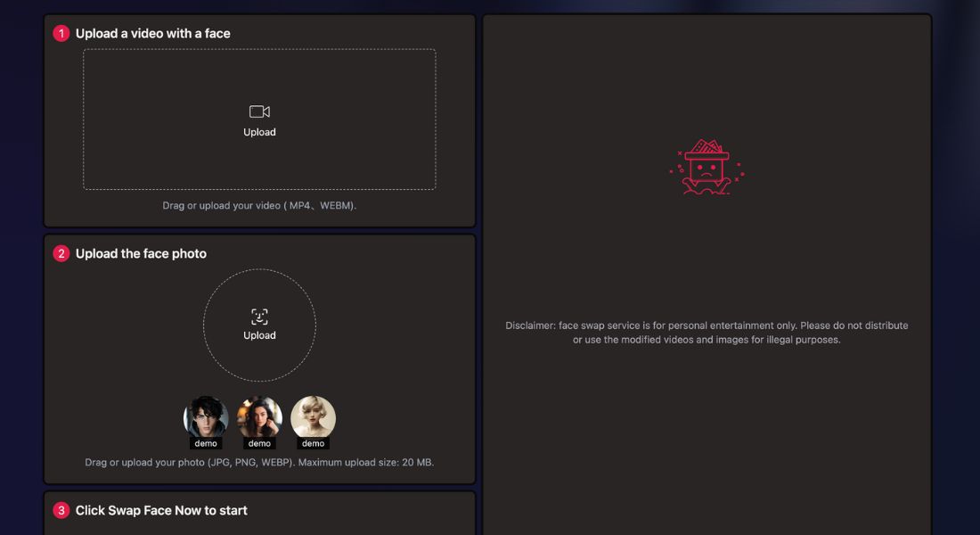Click the sad box illustration in the preview panel

(706, 167)
